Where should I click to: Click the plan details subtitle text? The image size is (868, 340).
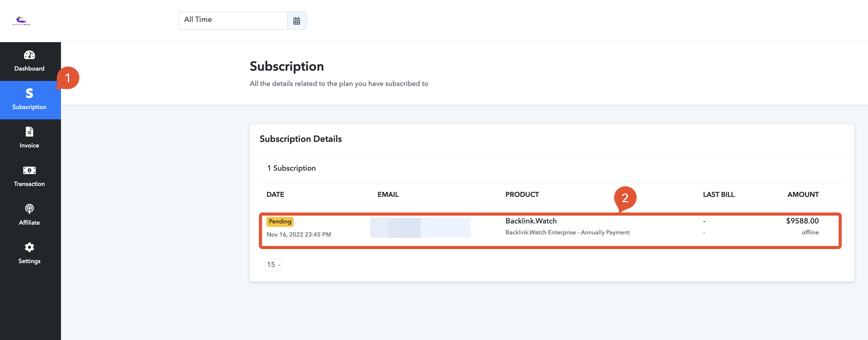click(339, 83)
